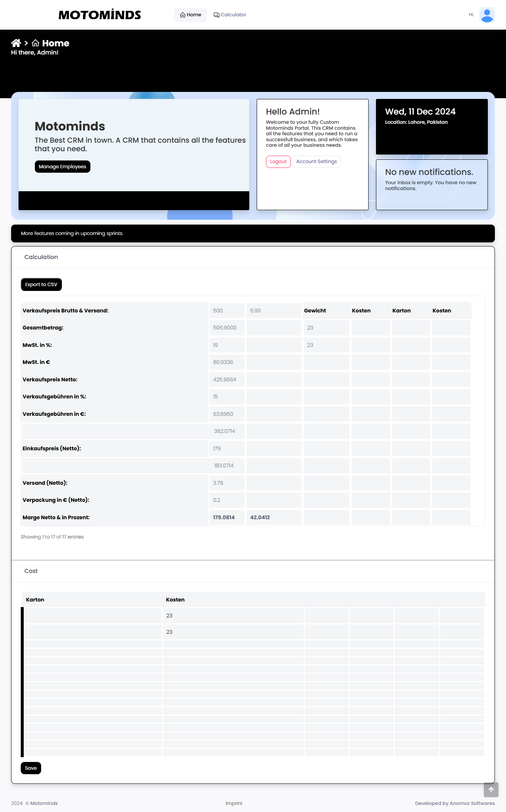Click the solid house breadcrumb icon
This screenshot has height=812, width=506.
point(16,43)
